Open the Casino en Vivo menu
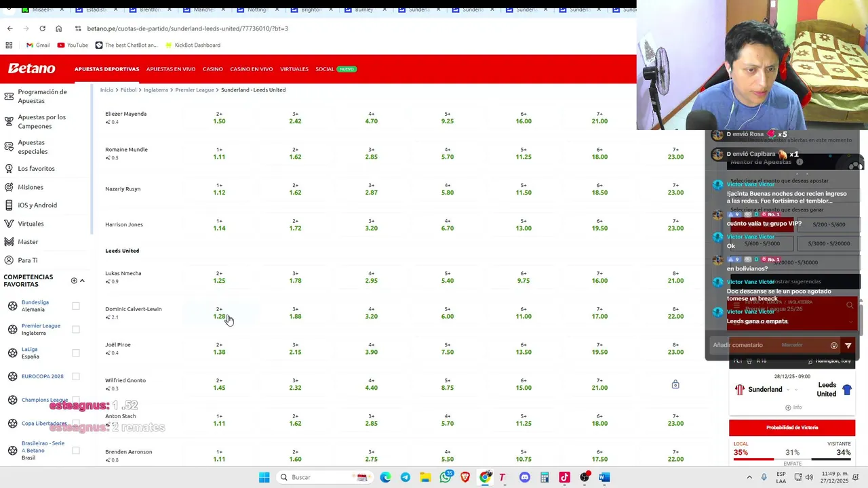Viewport: 868px width, 488px height. click(x=251, y=69)
